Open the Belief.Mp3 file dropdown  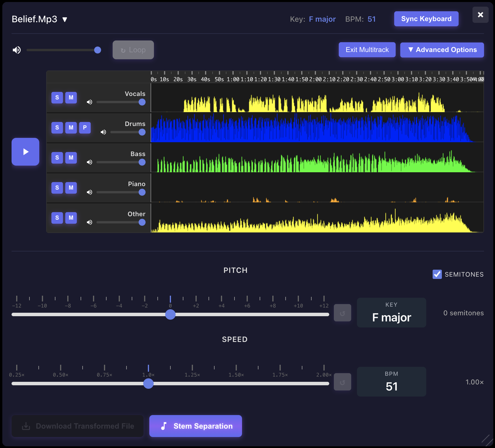click(65, 19)
